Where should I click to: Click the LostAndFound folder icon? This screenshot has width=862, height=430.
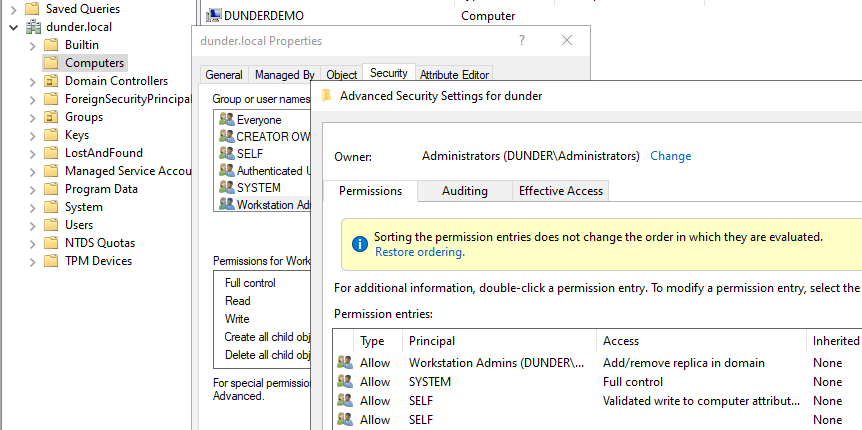pos(51,153)
